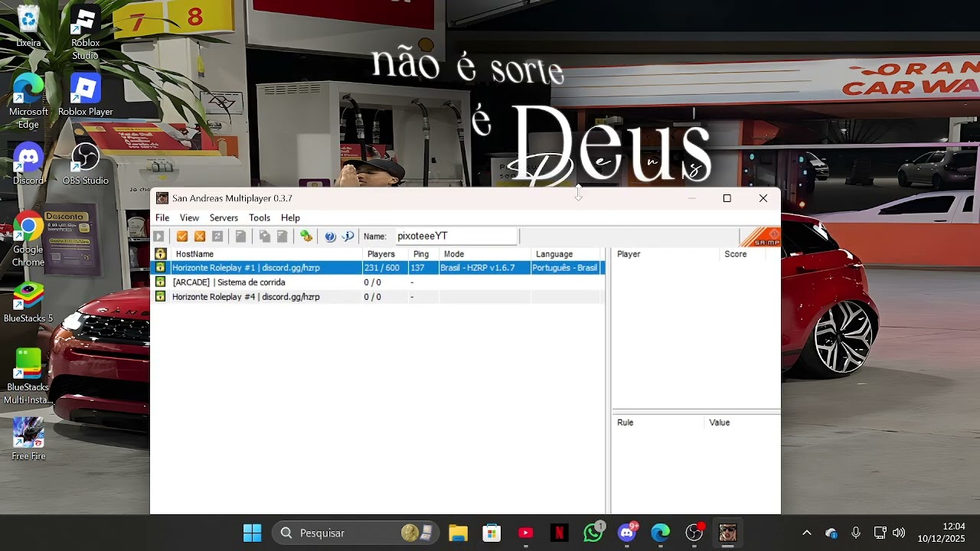Screen dimensions: 980x551
Task: Select the [ARCADE] | Sistema de corrida server
Action: tap(378, 282)
